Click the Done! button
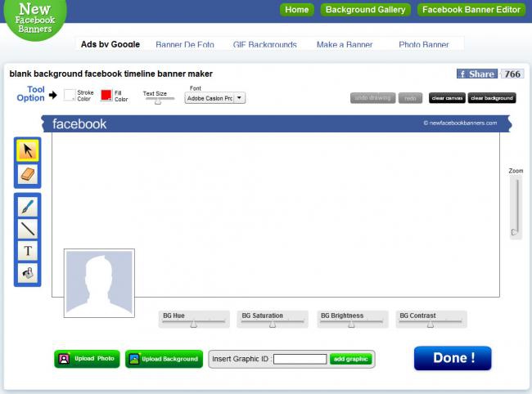532x394 pixels. (453, 358)
